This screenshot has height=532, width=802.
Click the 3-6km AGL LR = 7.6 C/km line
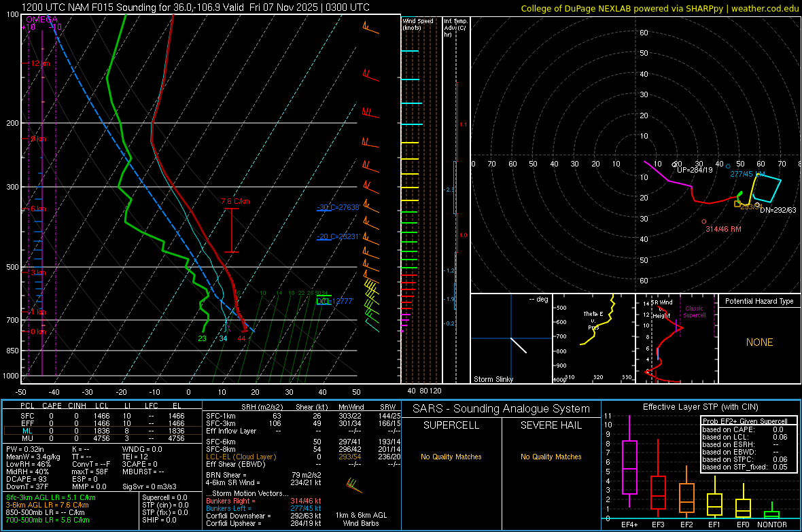click(47, 505)
